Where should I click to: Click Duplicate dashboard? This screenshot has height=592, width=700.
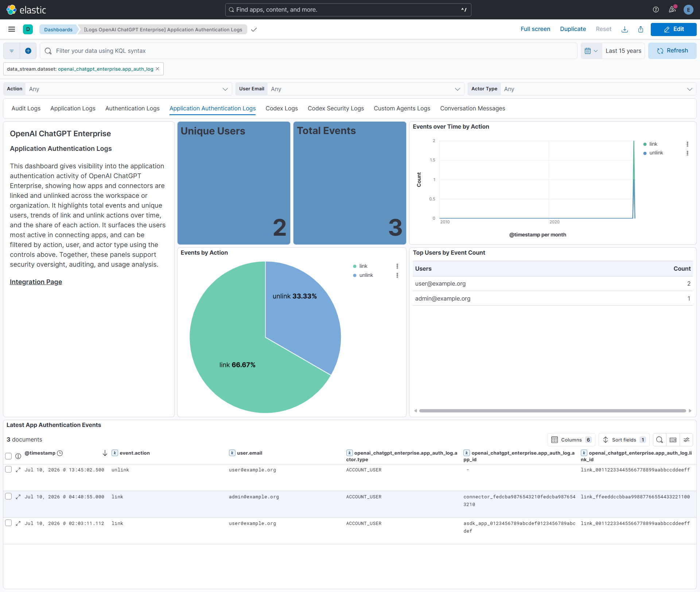tap(573, 29)
